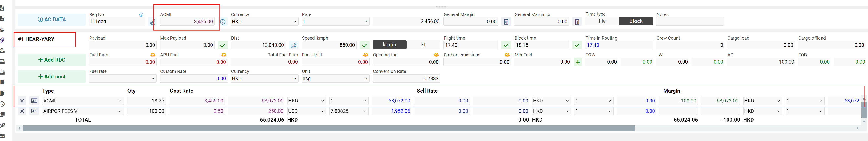Click the calculator icon beside General Margin
This screenshot has height=141, width=868.
pyautogui.click(x=506, y=22)
